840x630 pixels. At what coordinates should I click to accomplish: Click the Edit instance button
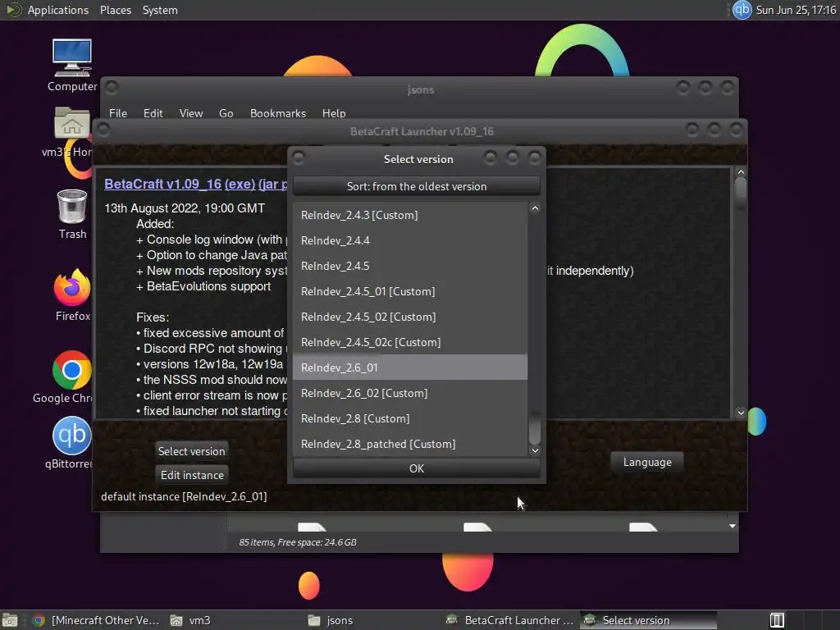point(192,475)
